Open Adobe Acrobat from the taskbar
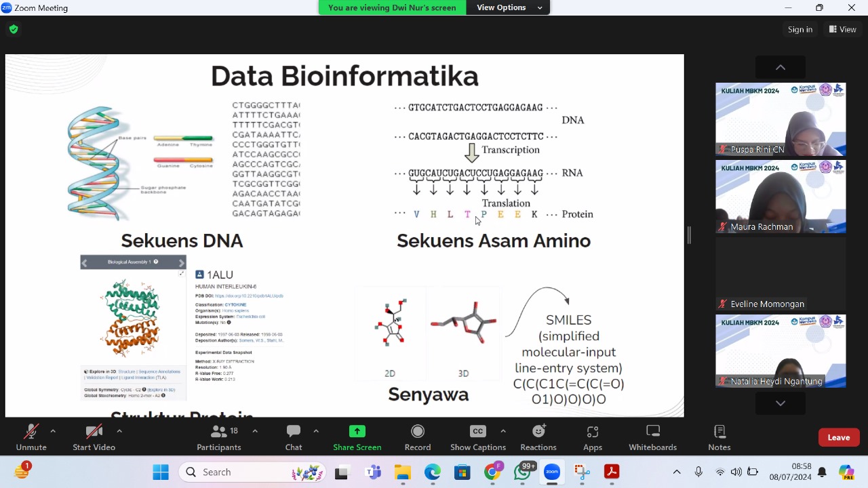Viewport: 868px width, 488px height. pyautogui.click(x=612, y=472)
